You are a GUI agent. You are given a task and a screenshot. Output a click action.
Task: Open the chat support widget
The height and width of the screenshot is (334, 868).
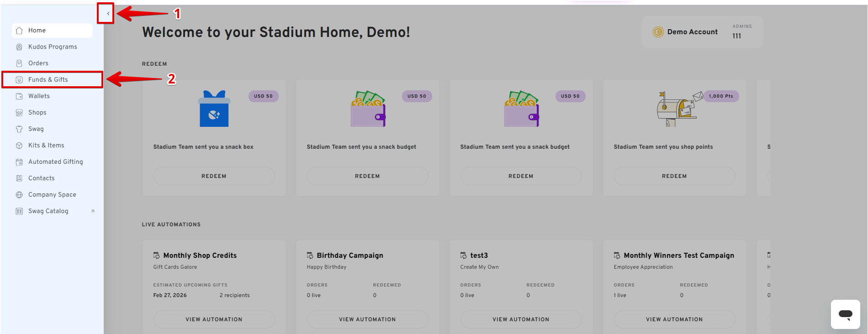click(x=845, y=314)
